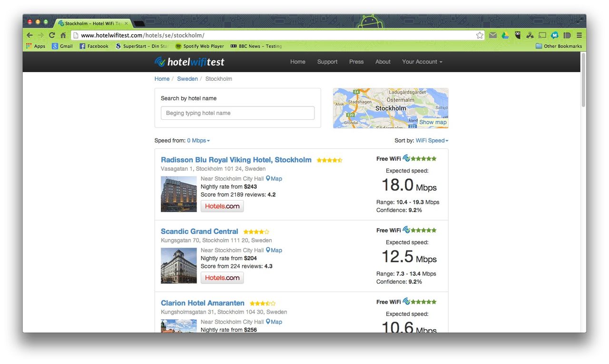
Task: Click the extension icon left of Cast
Action: (x=530, y=35)
